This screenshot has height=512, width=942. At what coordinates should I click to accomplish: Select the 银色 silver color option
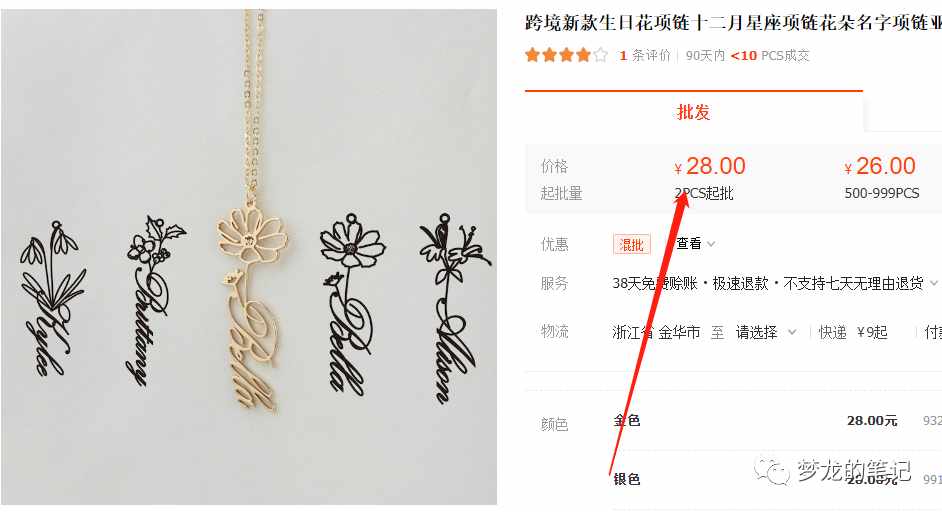click(x=627, y=479)
